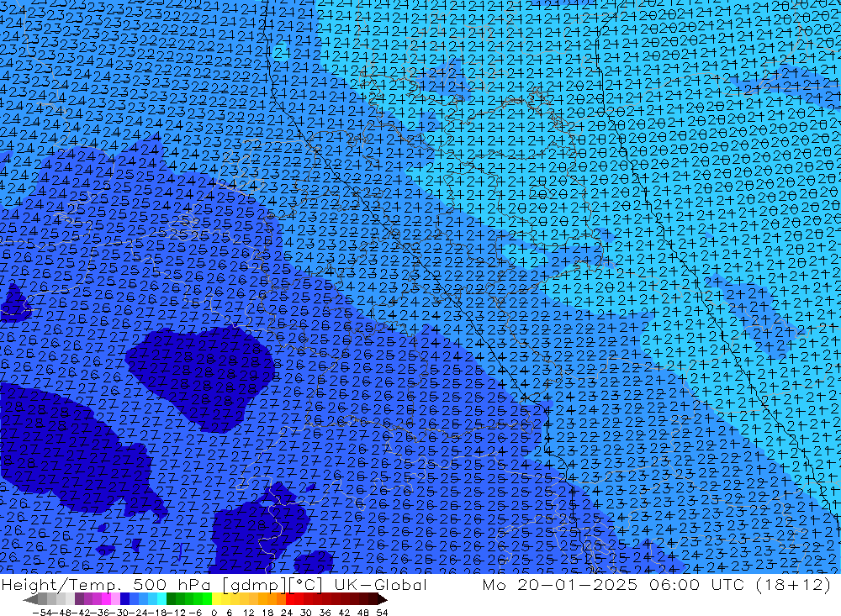Click the legend label -54

[x=43, y=613]
